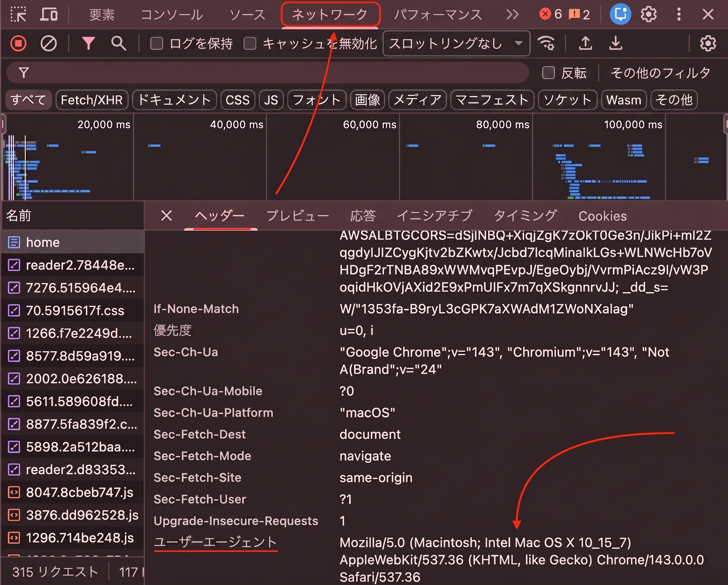Click the 名前 column header
The width and height of the screenshot is (728, 585).
[73, 215]
